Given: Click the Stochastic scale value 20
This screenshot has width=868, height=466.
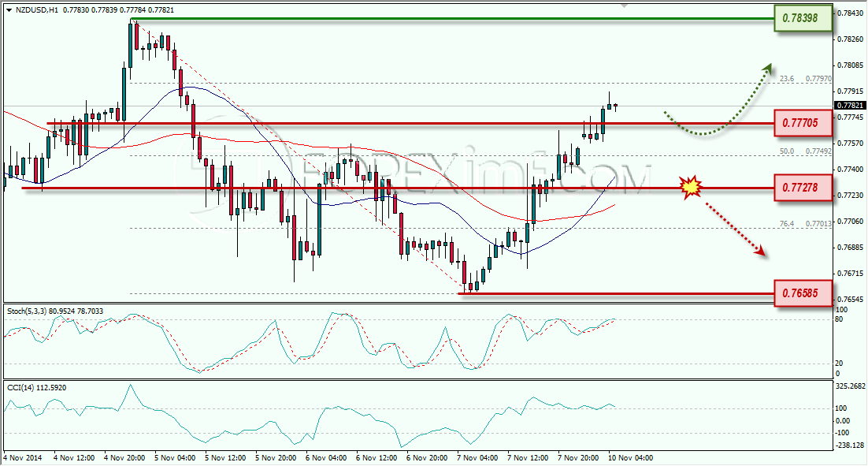Looking at the screenshot, I should point(839,363).
